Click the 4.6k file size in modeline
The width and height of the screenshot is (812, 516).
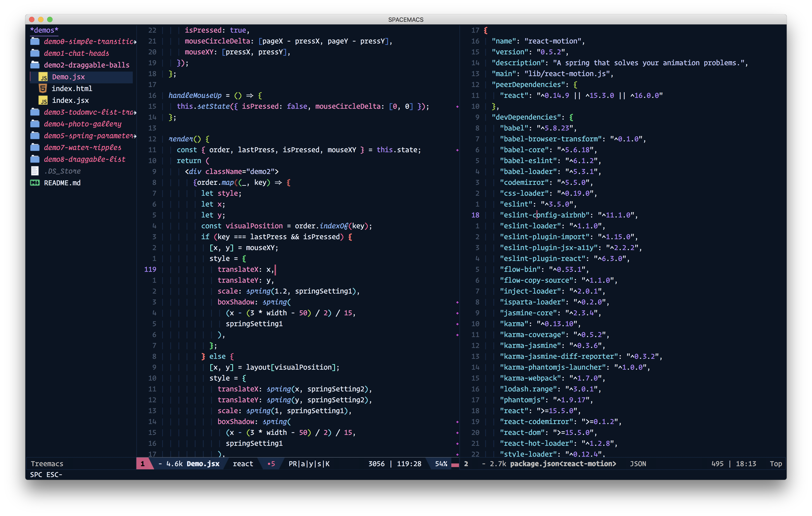click(x=174, y=464)
